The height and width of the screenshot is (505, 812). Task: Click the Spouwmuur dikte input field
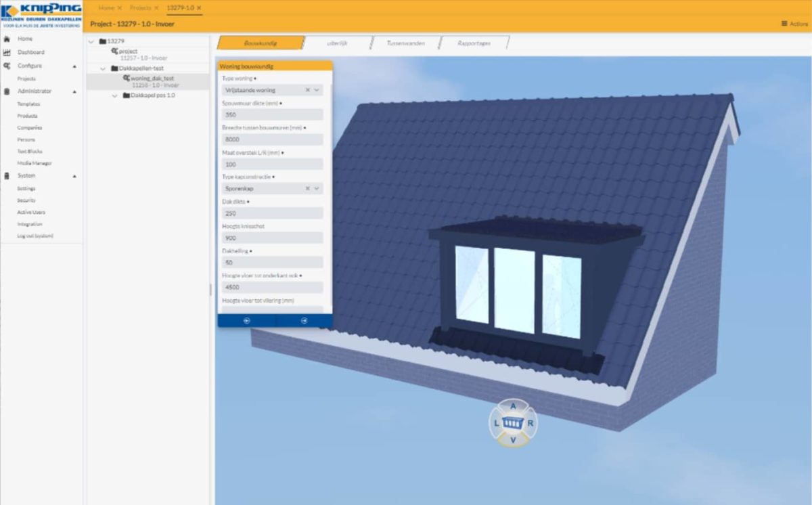click(272, 115)
